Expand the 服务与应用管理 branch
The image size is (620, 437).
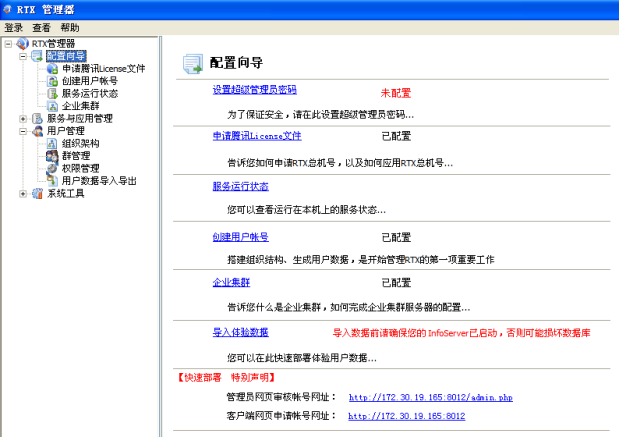(23, 119)
